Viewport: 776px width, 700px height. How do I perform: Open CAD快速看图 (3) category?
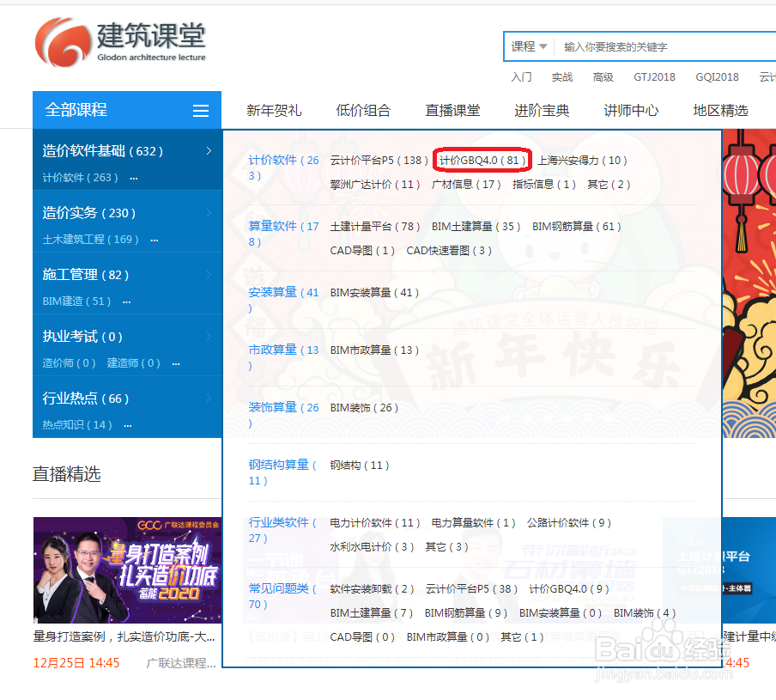coord(449,251)
